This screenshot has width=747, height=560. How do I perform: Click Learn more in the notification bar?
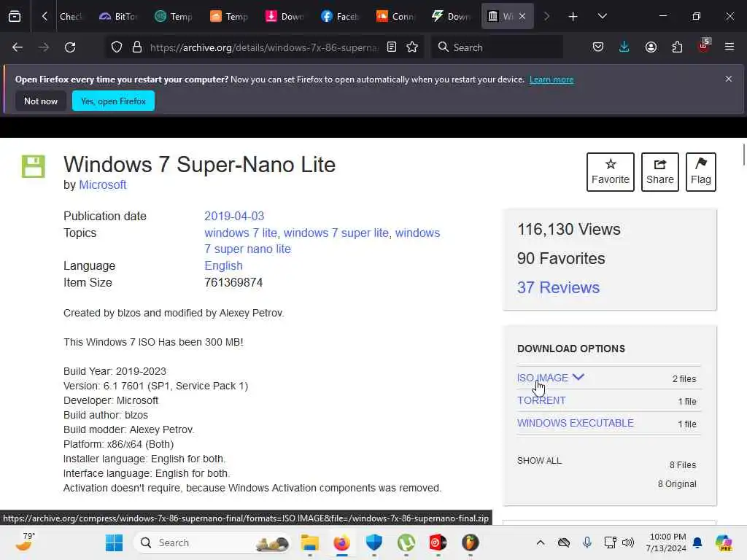551,79
